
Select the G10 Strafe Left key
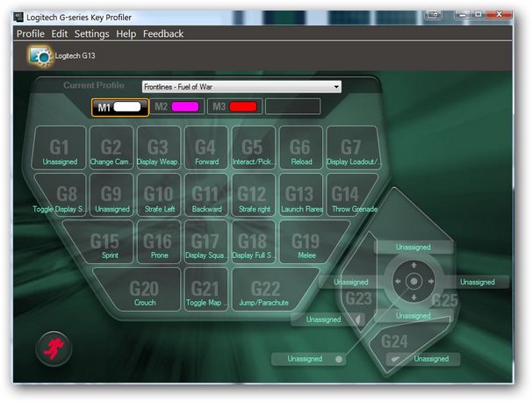[x=158, y=195]
